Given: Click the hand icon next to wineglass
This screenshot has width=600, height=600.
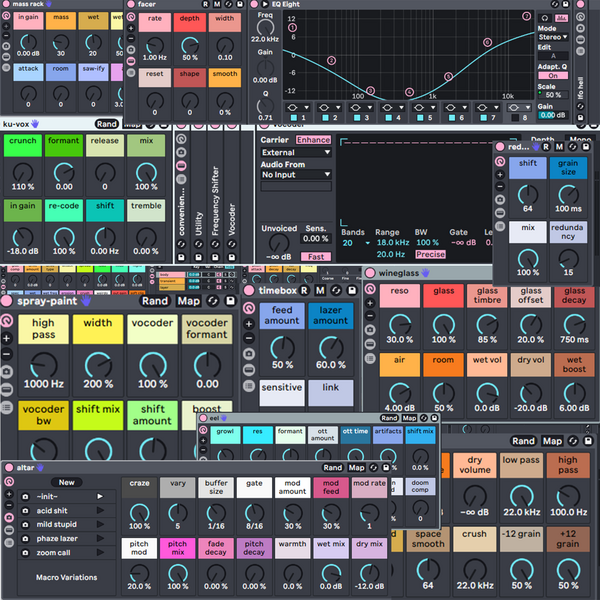Looking at the screenshot, I should pos(425,271).
